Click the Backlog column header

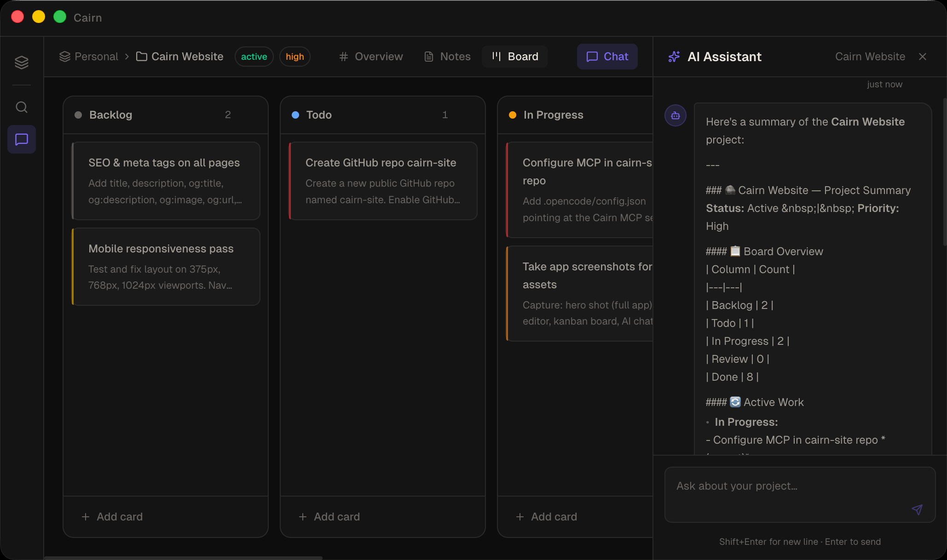166,115
